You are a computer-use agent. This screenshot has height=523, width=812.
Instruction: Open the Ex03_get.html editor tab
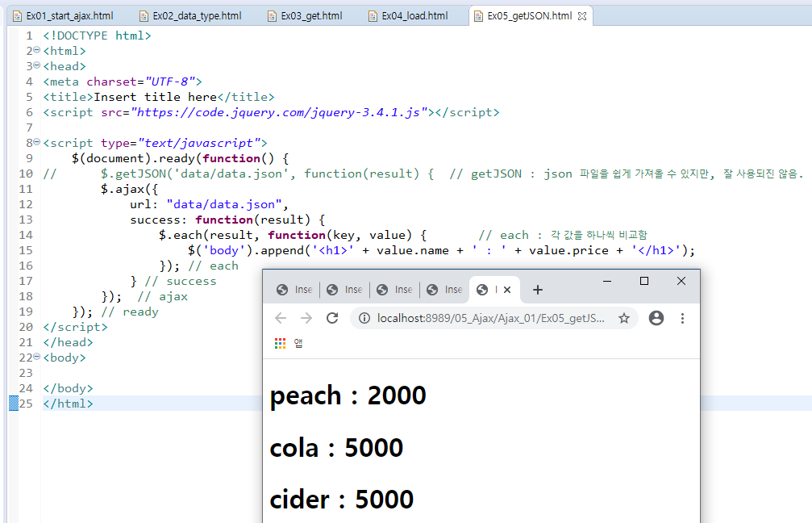[305, 16]
